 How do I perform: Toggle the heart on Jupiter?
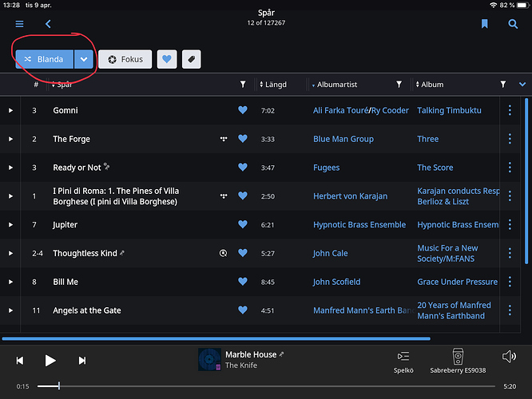point(243,224)
